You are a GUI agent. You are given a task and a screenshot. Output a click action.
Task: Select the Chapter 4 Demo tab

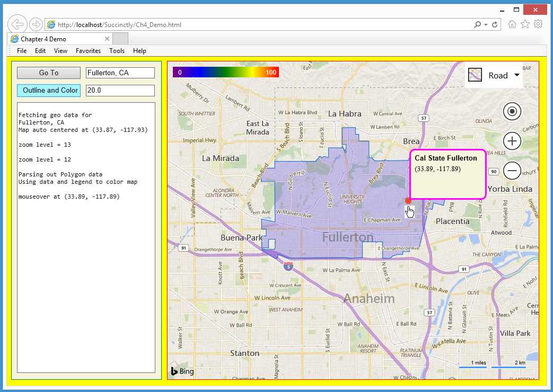click(60, 39)
